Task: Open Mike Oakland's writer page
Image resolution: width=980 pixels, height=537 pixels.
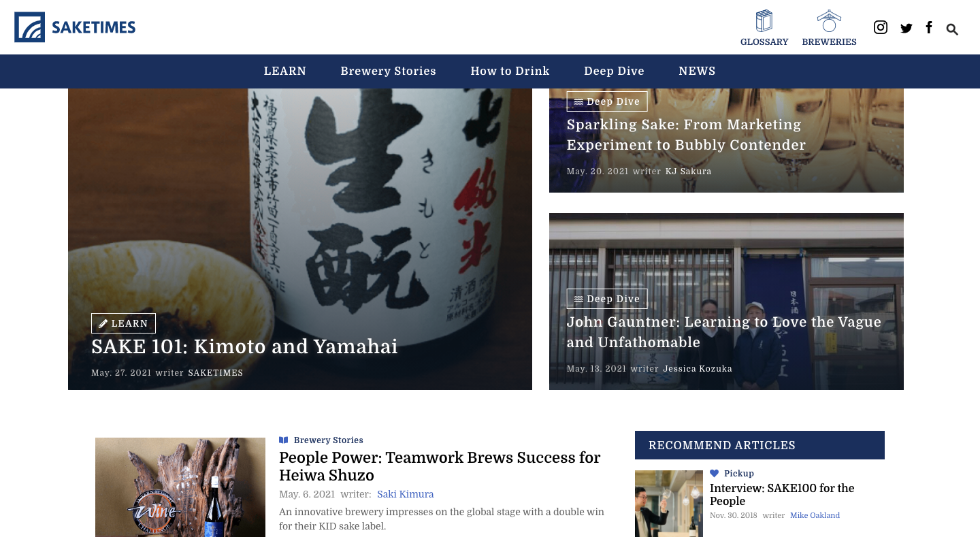Action: click(815, 515)
